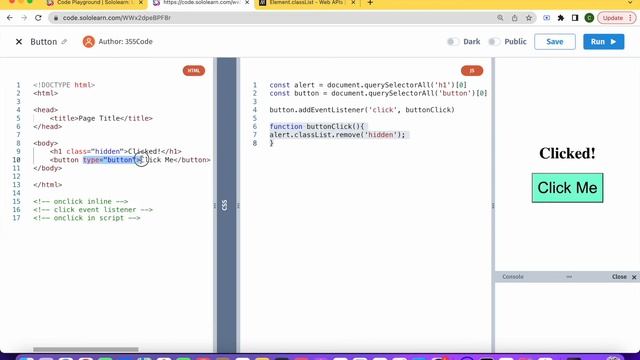Click the screen capture extension icon
The height and width of the screenshot is (360, 640).
pyautogui.click(x=547, y=18)
